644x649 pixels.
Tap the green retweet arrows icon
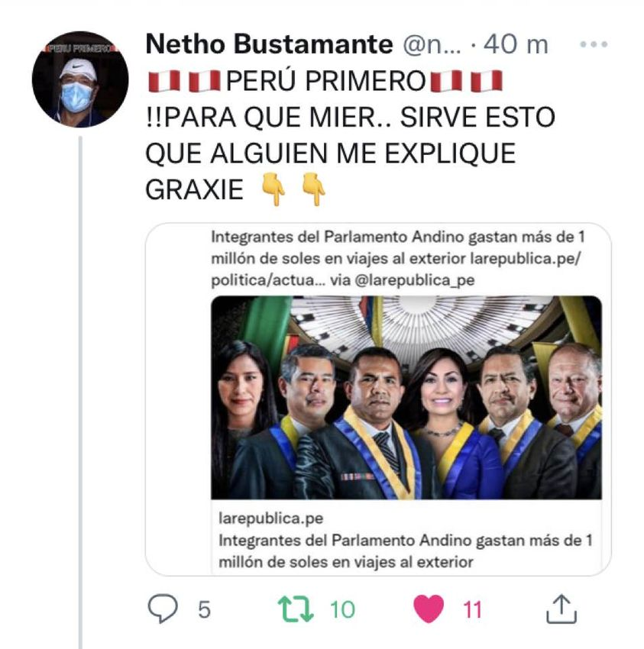(296, 609)
